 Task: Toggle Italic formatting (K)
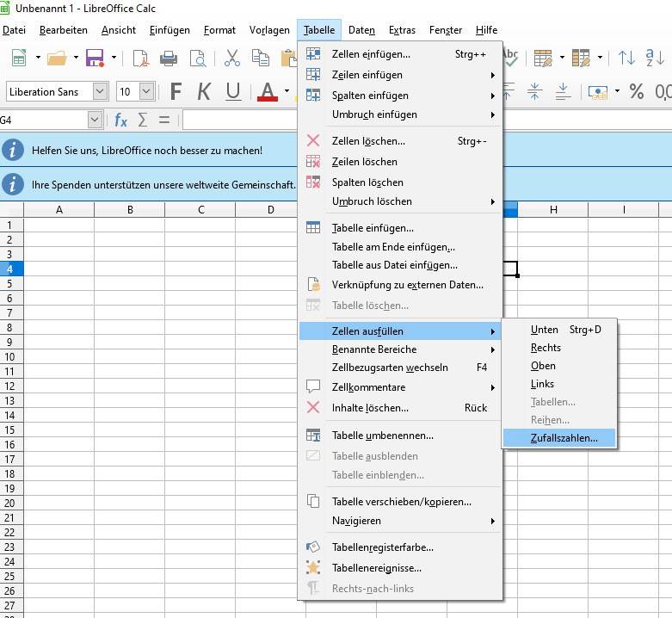pyautogui.click(x=204, y=91)
